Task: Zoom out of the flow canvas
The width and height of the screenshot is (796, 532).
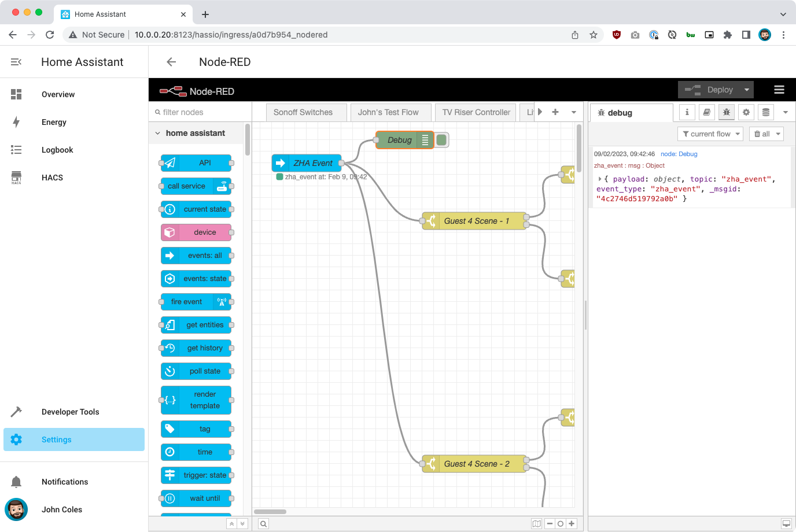Action: 549,523
